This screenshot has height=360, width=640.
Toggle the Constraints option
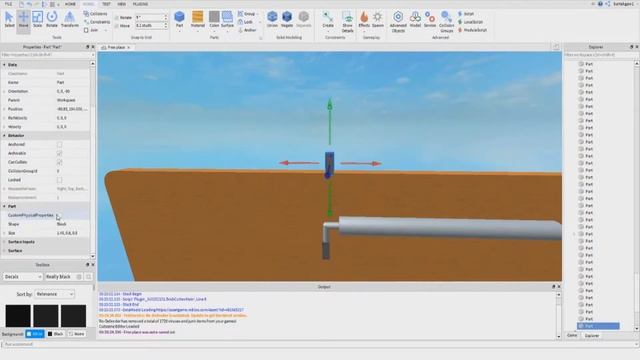pos(97,22)
